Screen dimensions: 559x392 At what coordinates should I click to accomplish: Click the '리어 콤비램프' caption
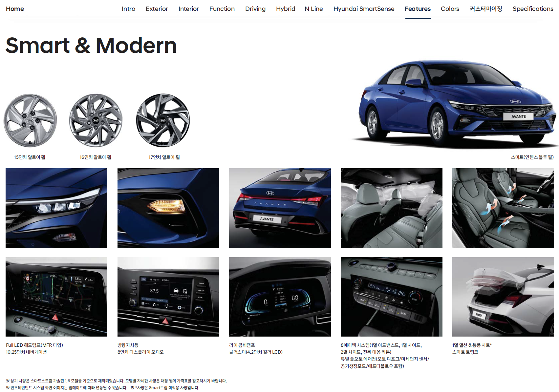(242, 345)
